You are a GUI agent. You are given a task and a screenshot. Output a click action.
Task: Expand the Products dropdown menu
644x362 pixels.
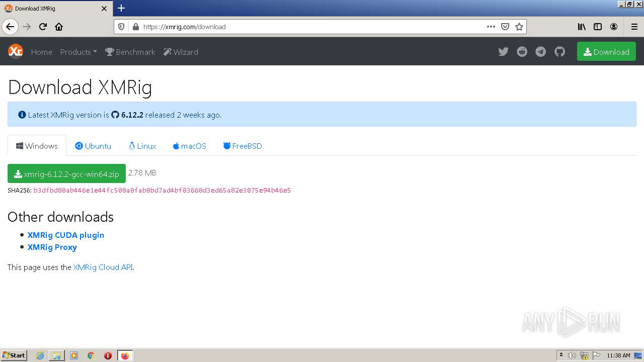tap(78, 52)
